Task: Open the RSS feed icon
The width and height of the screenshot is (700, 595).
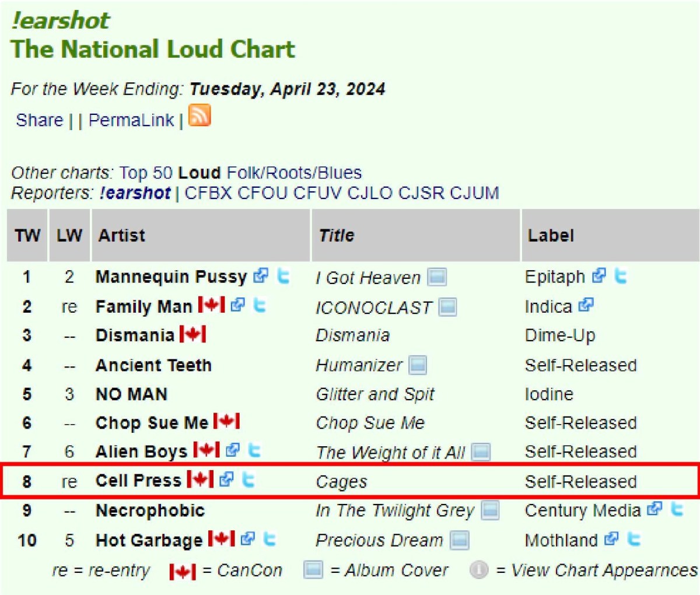Action: tap(200, 117)
